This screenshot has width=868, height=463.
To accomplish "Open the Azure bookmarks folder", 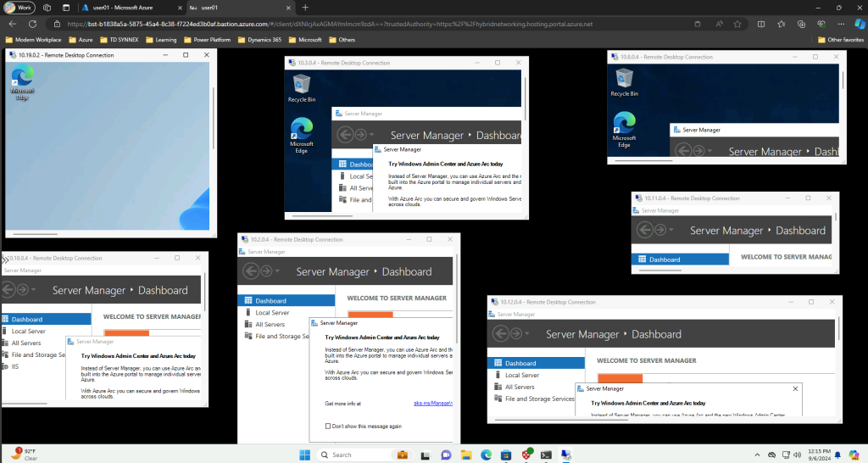I will tap(81, 40).
